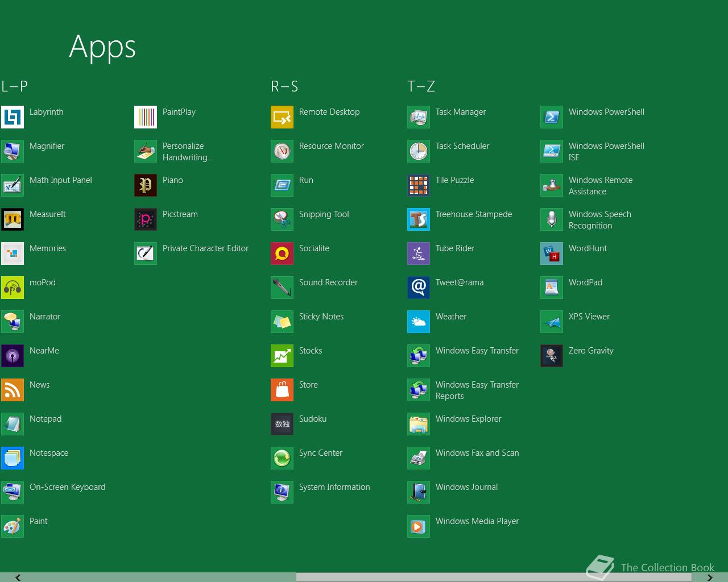Screen dimensions: 728x582
Task: Open Snipping Tool scissors icon
Action: pyautogui.click(x=282, y=219)
